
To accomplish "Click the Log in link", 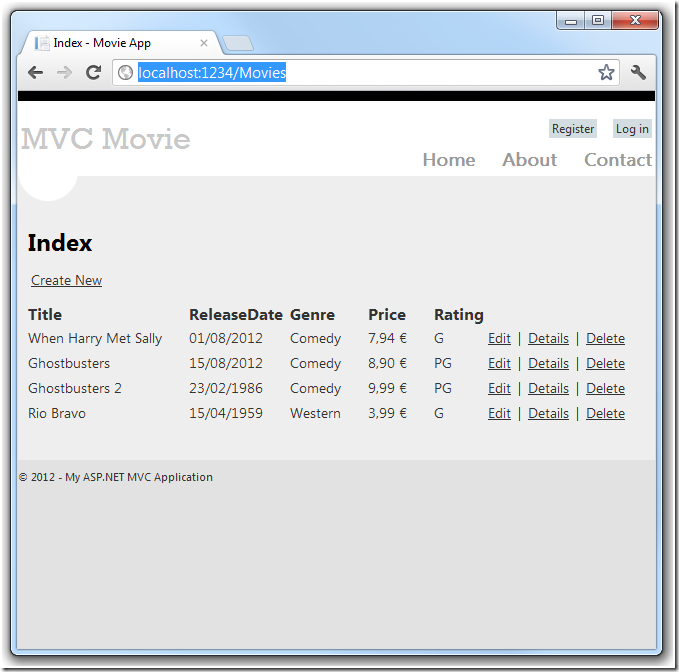I will click(x=632, y=129).
